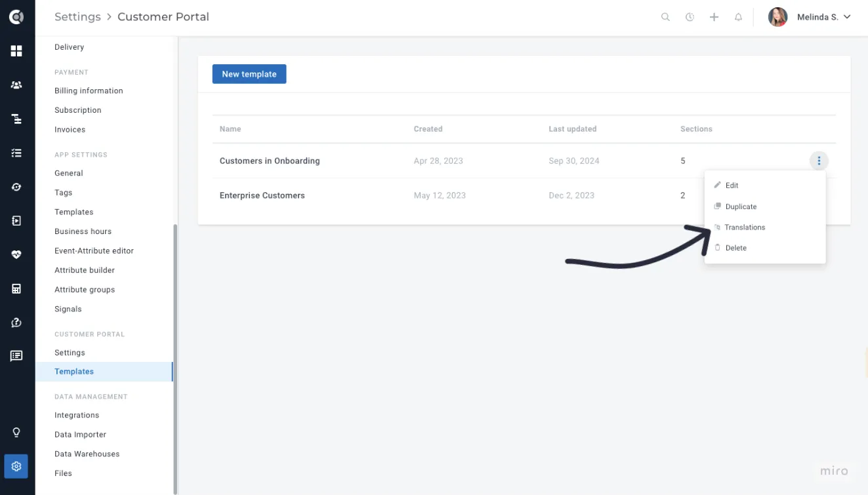Open Business hours settings
Image resolution: width=868 pixels, height=495 pixels.
coord(83,231)
